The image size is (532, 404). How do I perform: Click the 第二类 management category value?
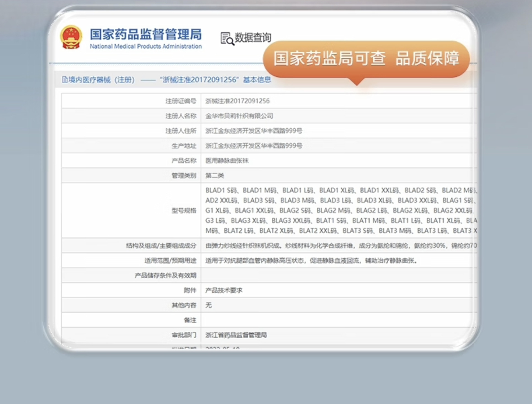(214, 176)
